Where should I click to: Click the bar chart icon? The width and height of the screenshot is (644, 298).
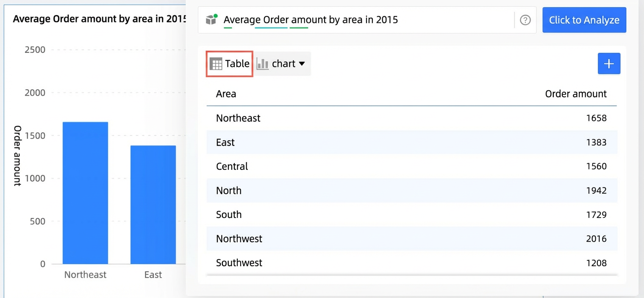[263, 64]
